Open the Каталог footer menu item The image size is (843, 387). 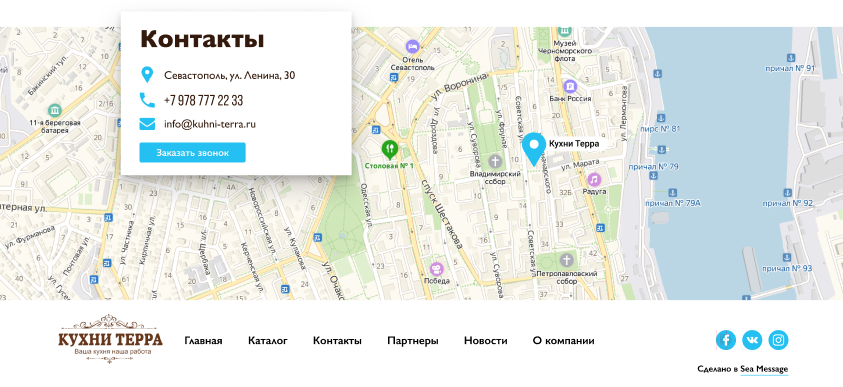point(268,341)
